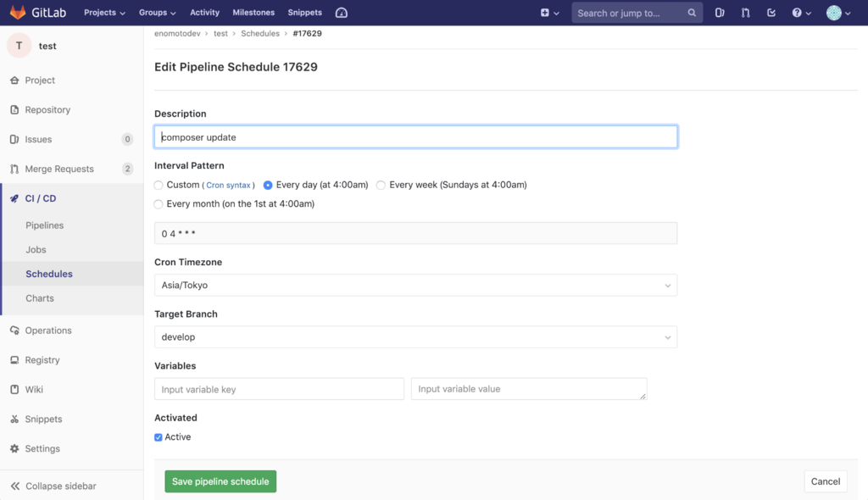Open the To-Do list checkmark icon
This screenshot has width=868, height=500.
(771, 13)
